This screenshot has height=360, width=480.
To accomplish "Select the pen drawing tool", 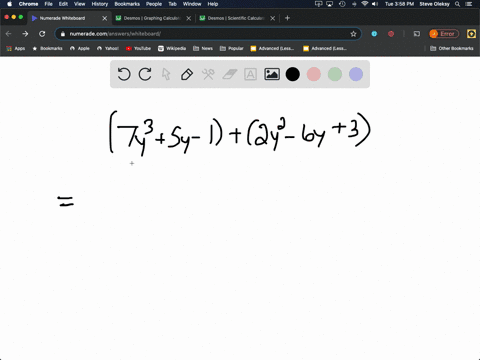I will click(x=187, y=74).
